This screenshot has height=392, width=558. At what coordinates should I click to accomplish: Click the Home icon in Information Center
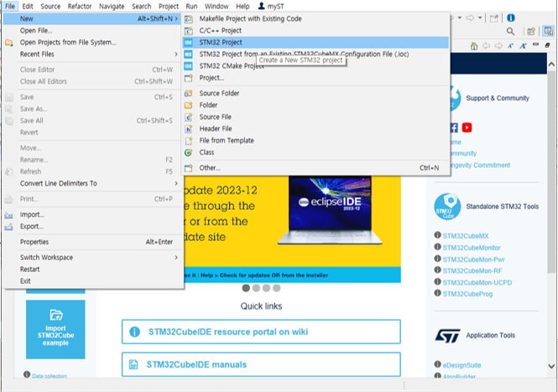[474, 46]
